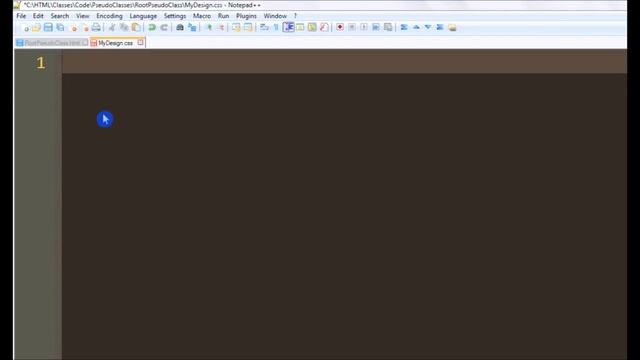Toggle the highlighted indent guide icon
The width and height of the screenshot is (640, 360).
click(x=288, y=27)
